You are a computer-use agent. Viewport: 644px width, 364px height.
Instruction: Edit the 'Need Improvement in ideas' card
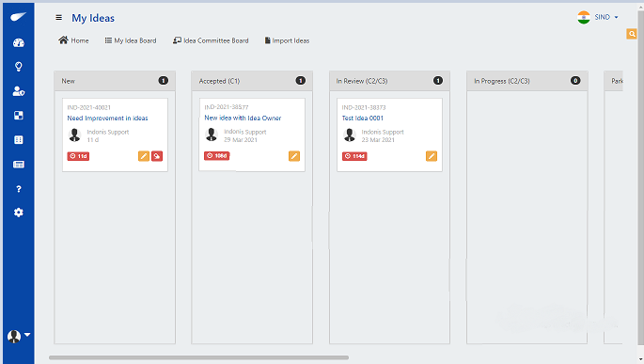(x=144, y=156)
